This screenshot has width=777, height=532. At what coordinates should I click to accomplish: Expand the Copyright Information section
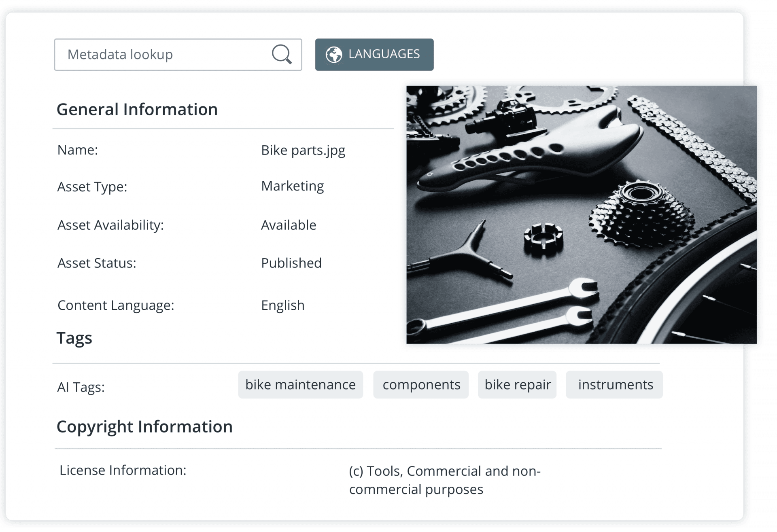pyautogui.click(x=145, y=426)
